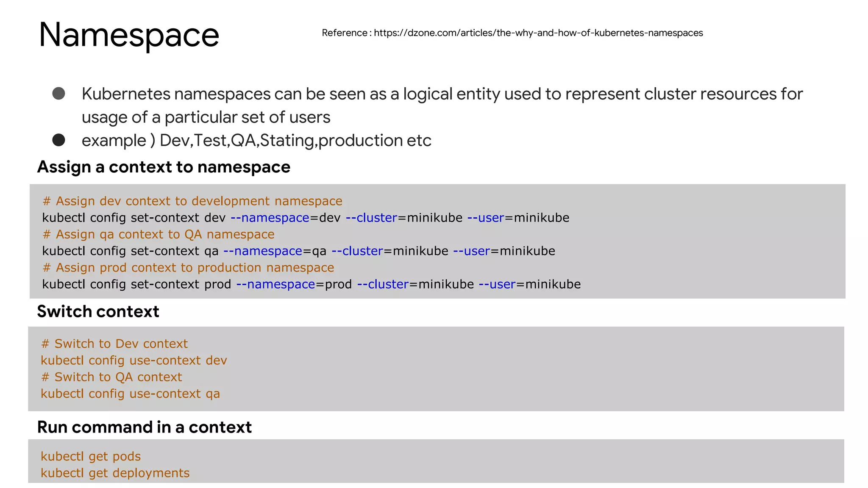Click the second black bullet point
This screenshot has height=488, width=868.
(x=58, y=140)
